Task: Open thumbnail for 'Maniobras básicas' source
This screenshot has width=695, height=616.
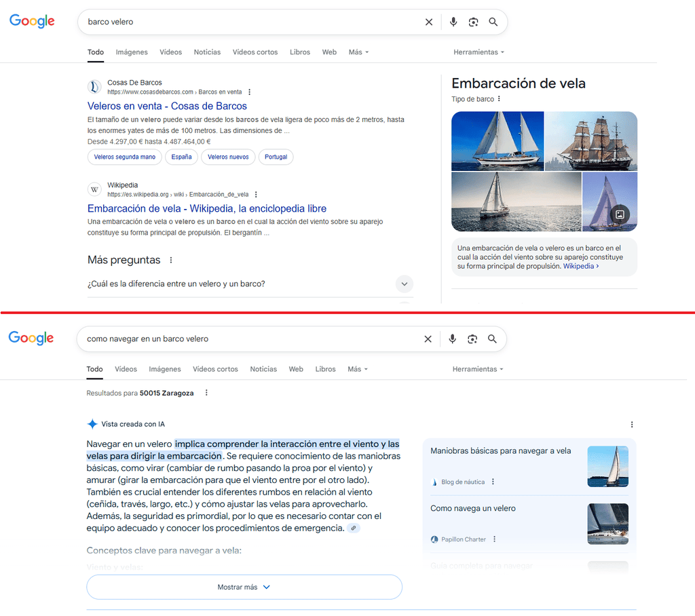Action: coord(607,467)
